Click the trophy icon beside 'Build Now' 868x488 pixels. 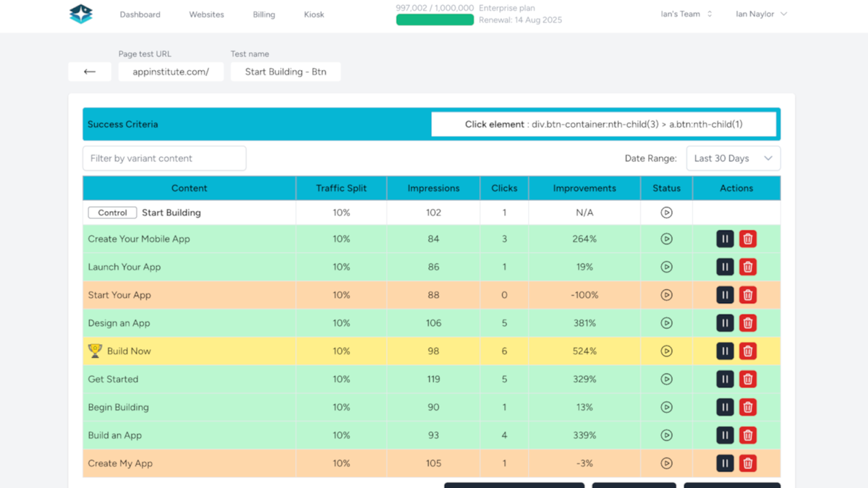click(94, 351)
